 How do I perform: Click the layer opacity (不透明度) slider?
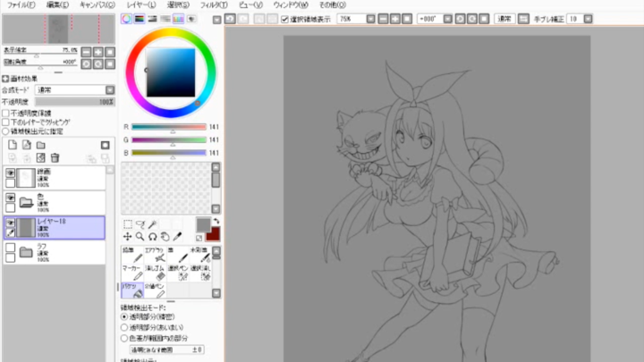(75, 102)
